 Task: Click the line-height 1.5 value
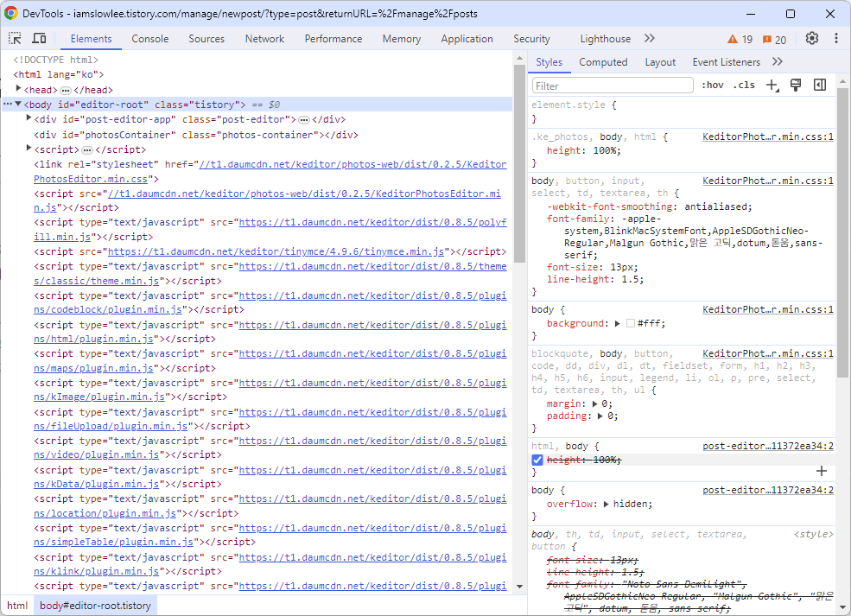(x=632, y=280)
